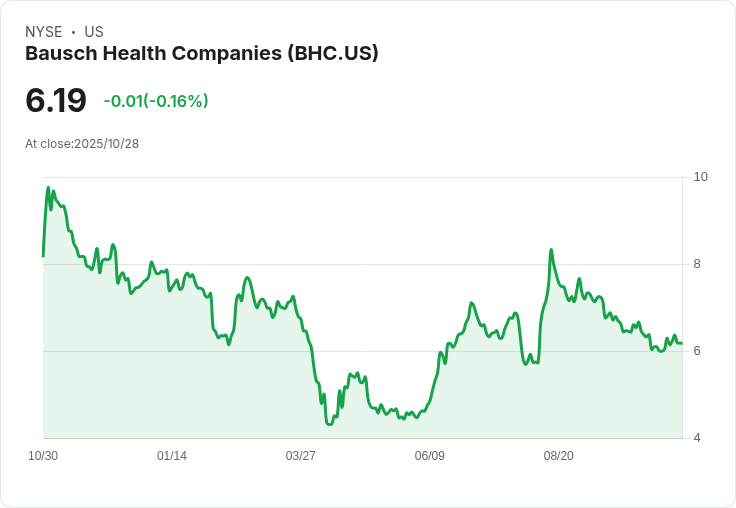Image resolution: width=736 pixels, height=508 pixels.
Task: Click the 10 price axis label
Action: [x=700, y=177]
